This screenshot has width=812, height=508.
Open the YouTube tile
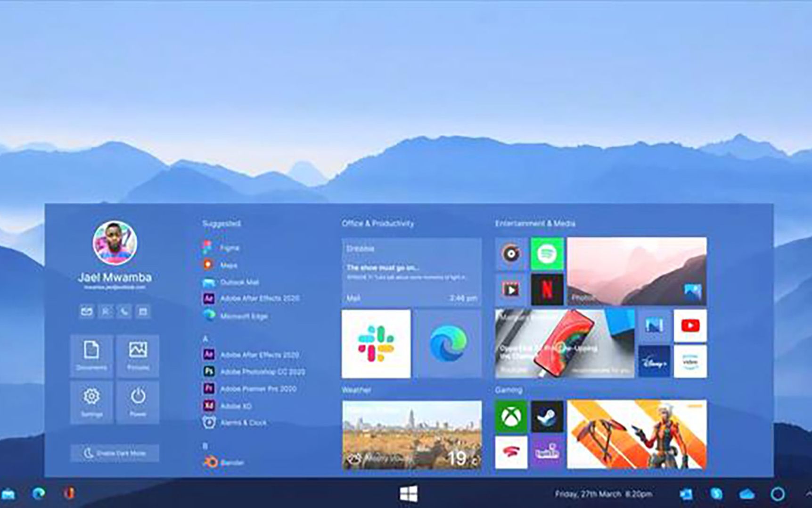click(x=690, y=326)
